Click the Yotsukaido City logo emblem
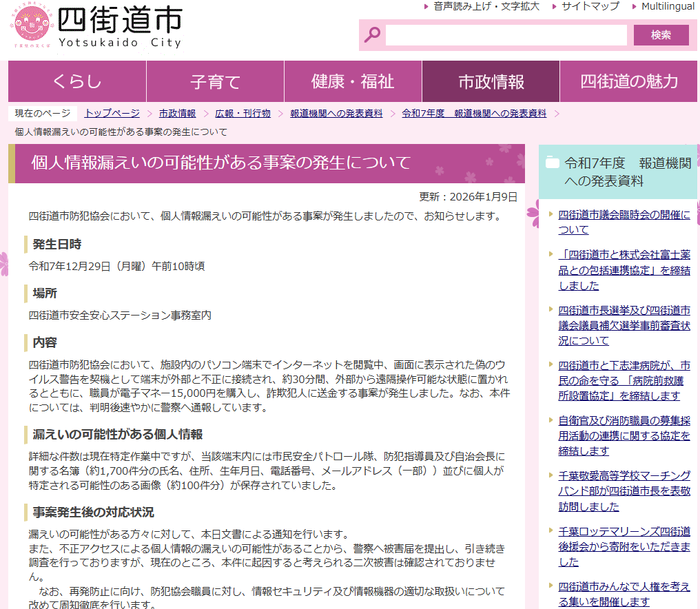Image resolution: width=700 pixels, height=609 pixels. tap(32, 28)
